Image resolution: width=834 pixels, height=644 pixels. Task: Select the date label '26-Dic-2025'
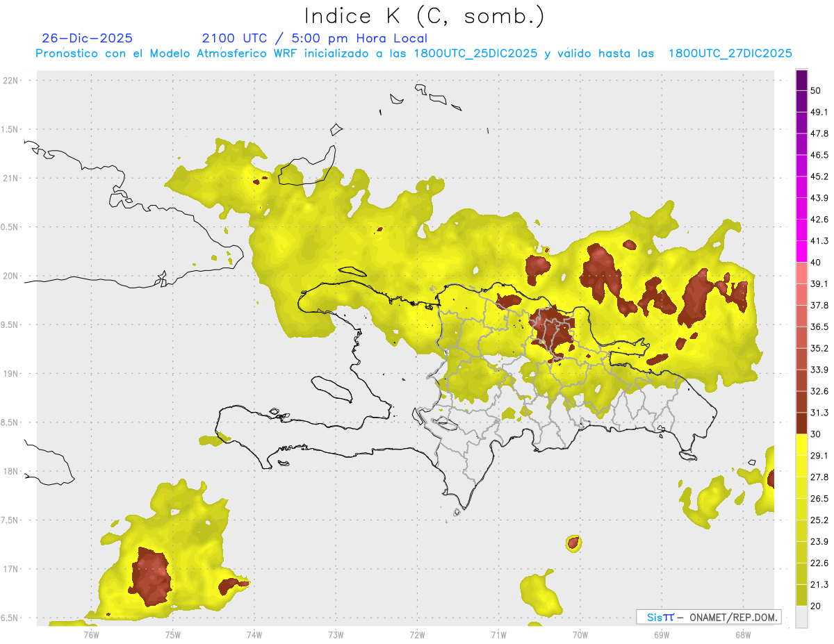point(87,38)
